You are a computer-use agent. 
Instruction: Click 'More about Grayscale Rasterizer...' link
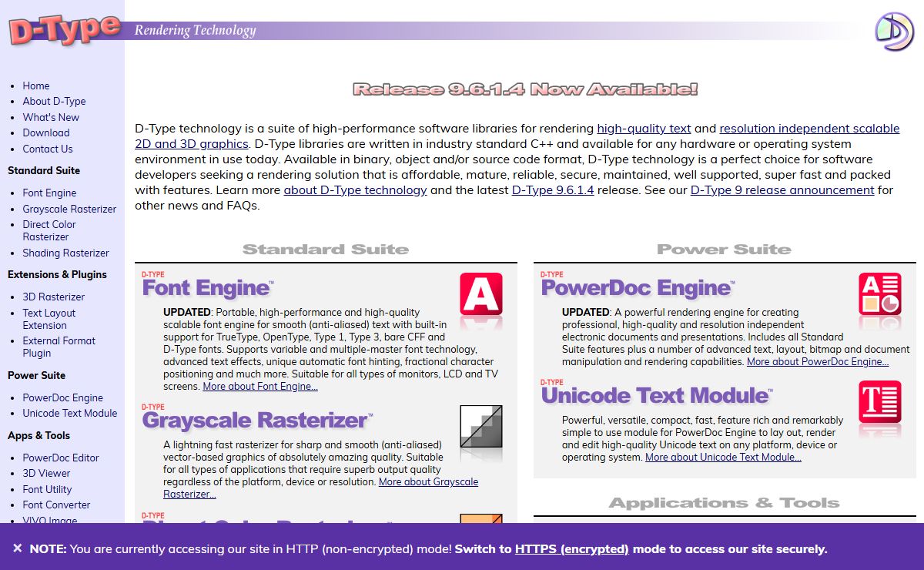click(x=320, y=488)
